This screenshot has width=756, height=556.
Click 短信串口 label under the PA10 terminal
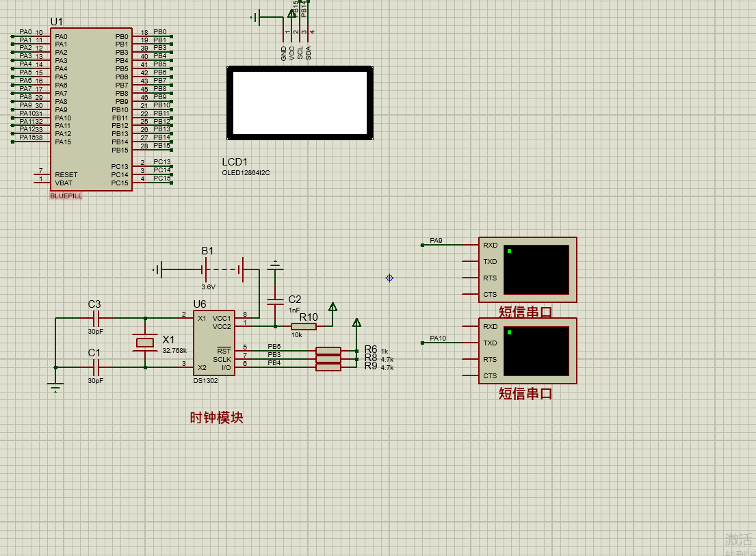pos(525,394)
